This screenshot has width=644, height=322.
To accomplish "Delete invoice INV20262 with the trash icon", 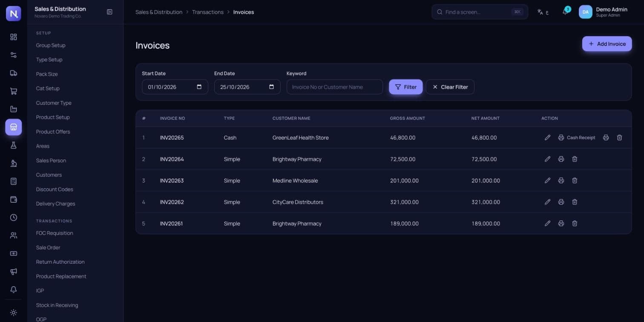I will pos(575,202).
